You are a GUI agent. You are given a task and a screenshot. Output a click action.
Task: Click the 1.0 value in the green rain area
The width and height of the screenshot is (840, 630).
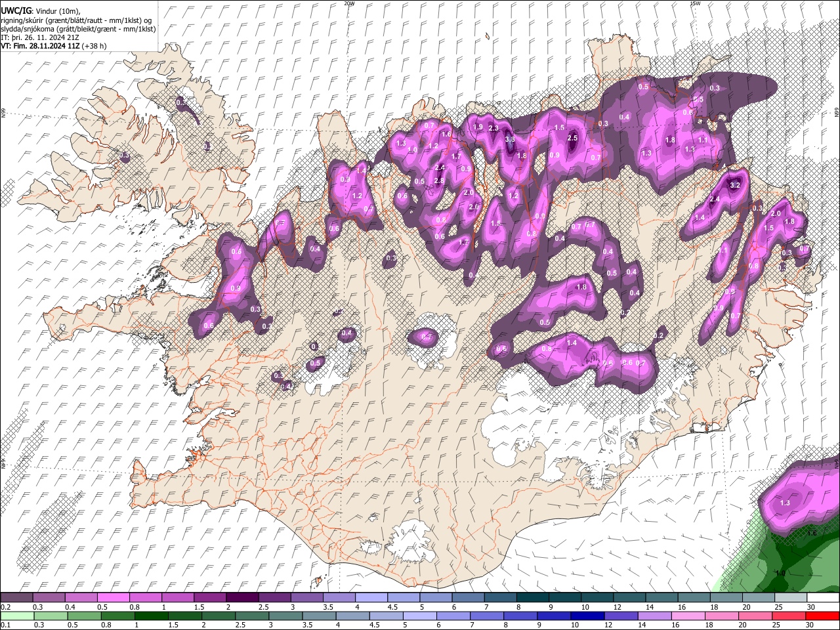click(x=780, y=573)
